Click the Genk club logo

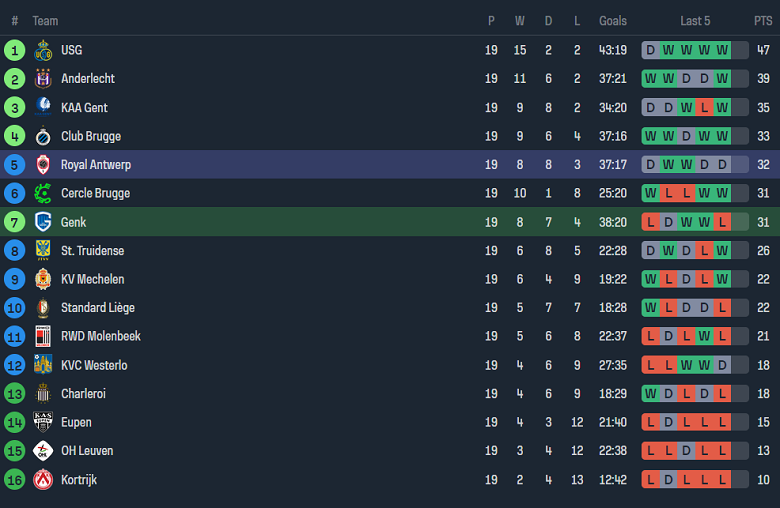(43, 222)
